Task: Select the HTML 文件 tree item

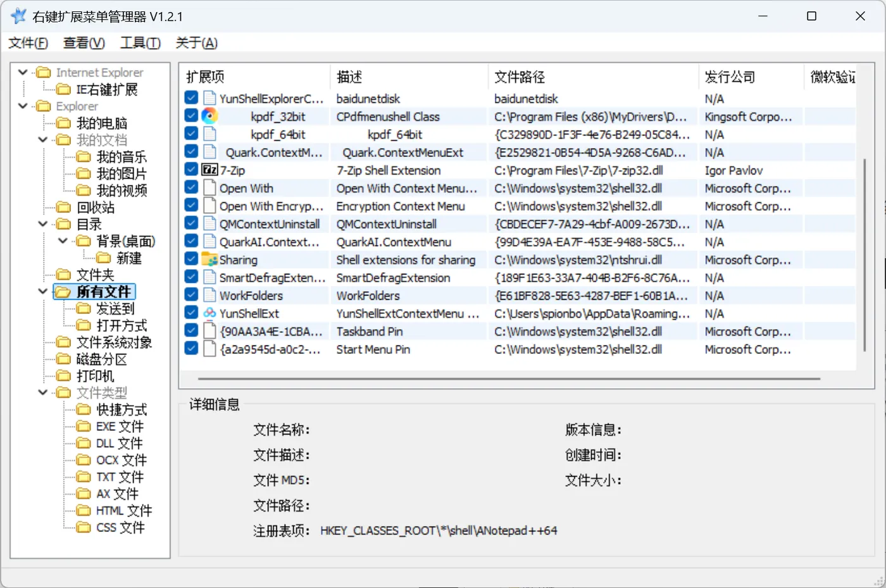Action: 124,510
